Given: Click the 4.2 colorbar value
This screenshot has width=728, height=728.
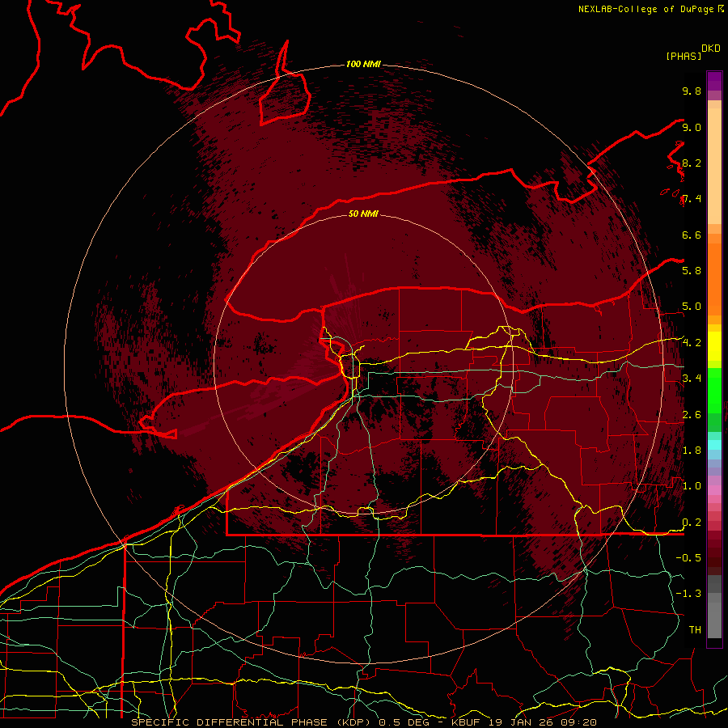Looking at the screenshot, I should point(692,343).
